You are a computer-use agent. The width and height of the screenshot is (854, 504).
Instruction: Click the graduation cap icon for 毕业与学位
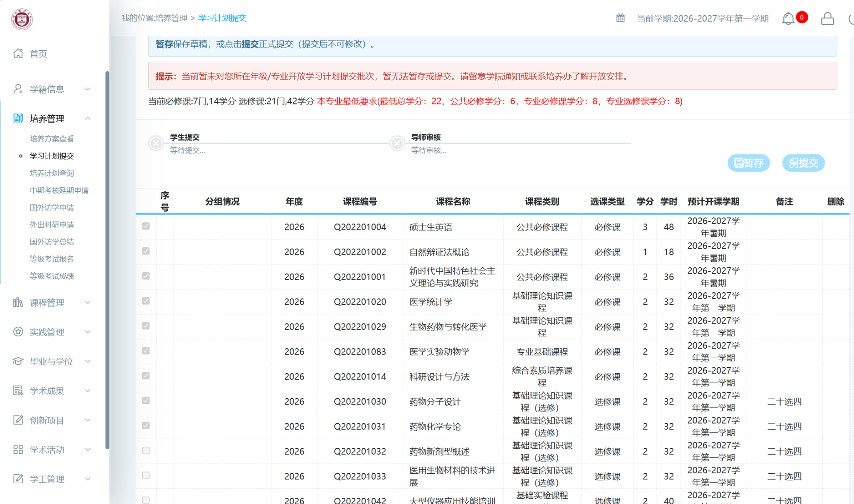[x=18, y=361]
